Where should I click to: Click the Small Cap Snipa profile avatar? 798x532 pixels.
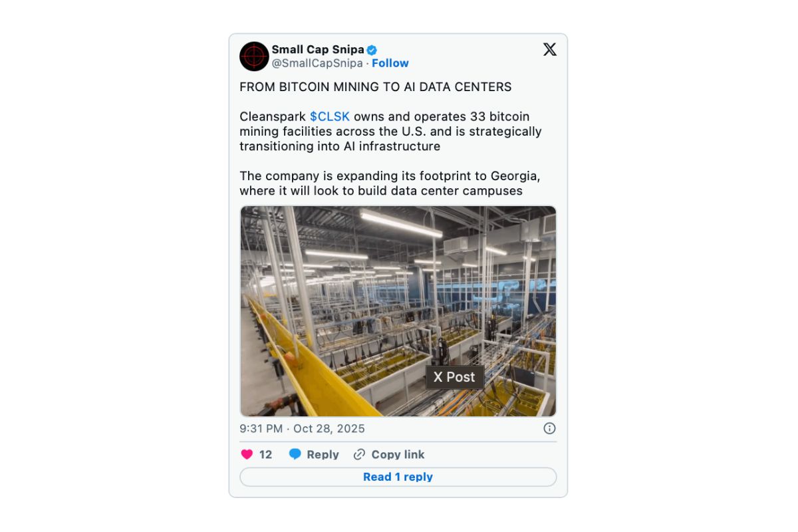pos(254,56)
